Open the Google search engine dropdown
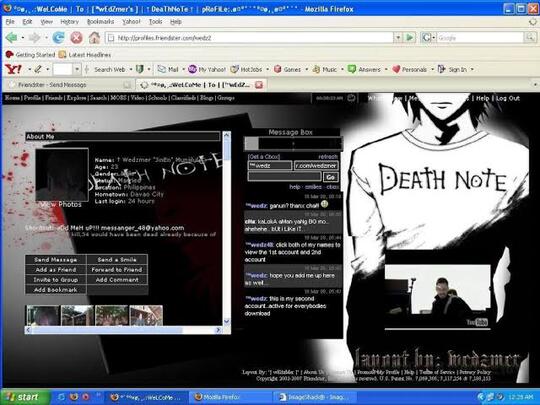The image size is (540, 405). [x=434, y=38]
